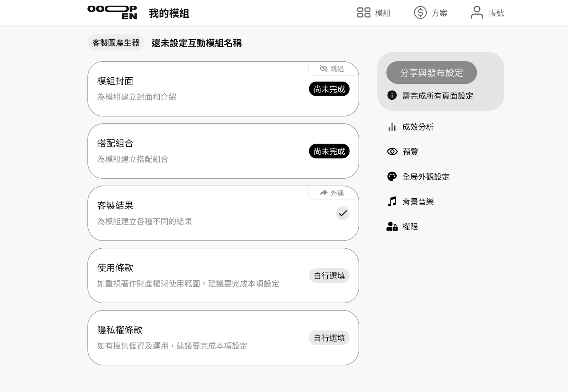
Task: Open 方案 dollar coin icon
Action: click(420, 13)
